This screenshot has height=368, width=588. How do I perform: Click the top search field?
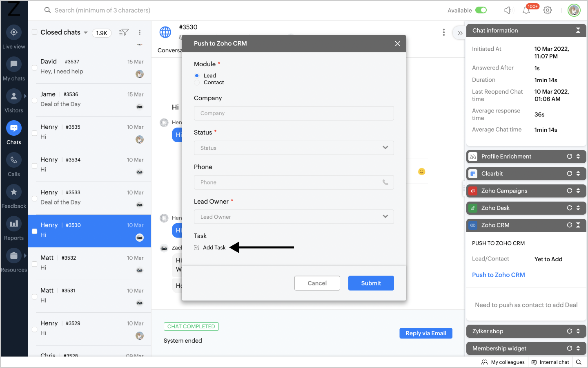pos(102,10)
